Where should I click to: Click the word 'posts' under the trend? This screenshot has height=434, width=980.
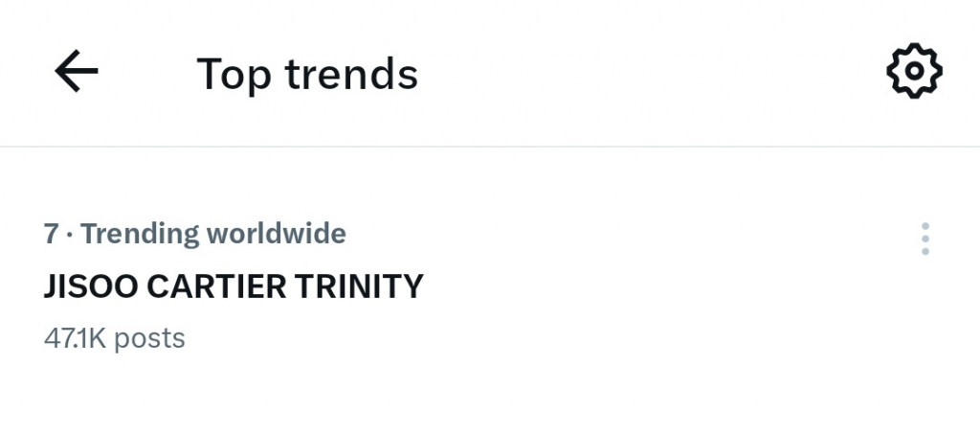tap(149, 338)
